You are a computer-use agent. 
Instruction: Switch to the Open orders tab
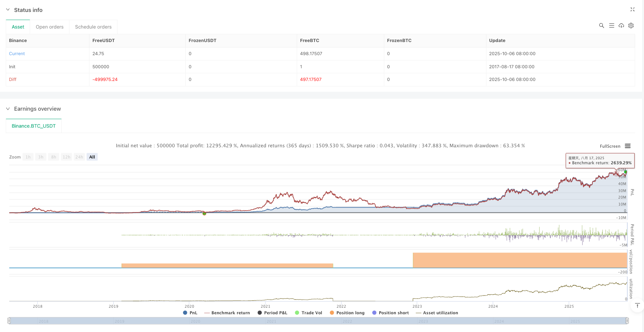50,27
